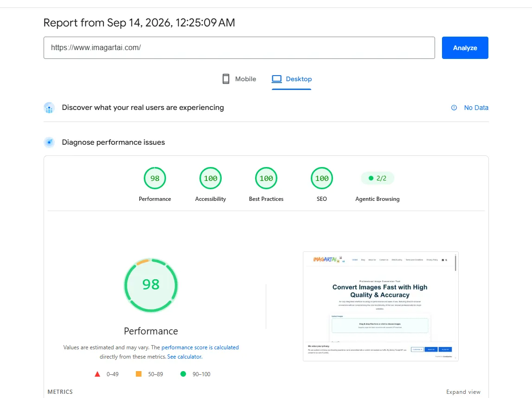Image resolution: width=532 pixels, height=398 pixels.
Task: Click the green circle 90–100 legend icon
Action: click(x=183, y=374)
